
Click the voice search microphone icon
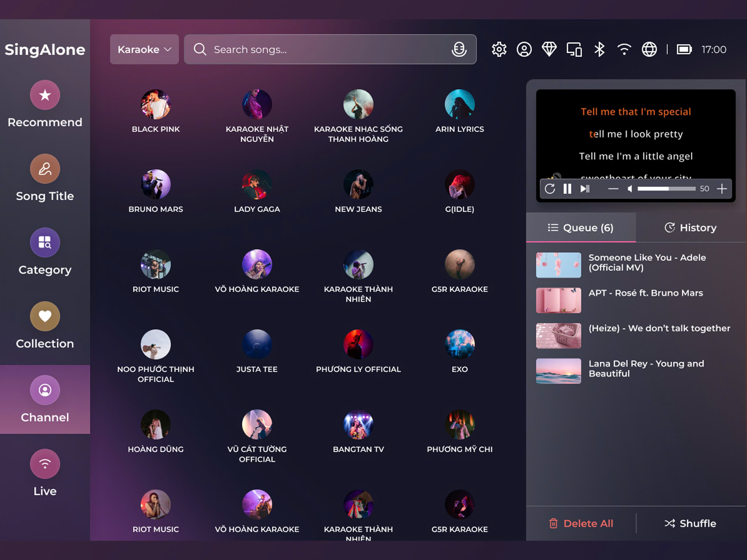459,50
